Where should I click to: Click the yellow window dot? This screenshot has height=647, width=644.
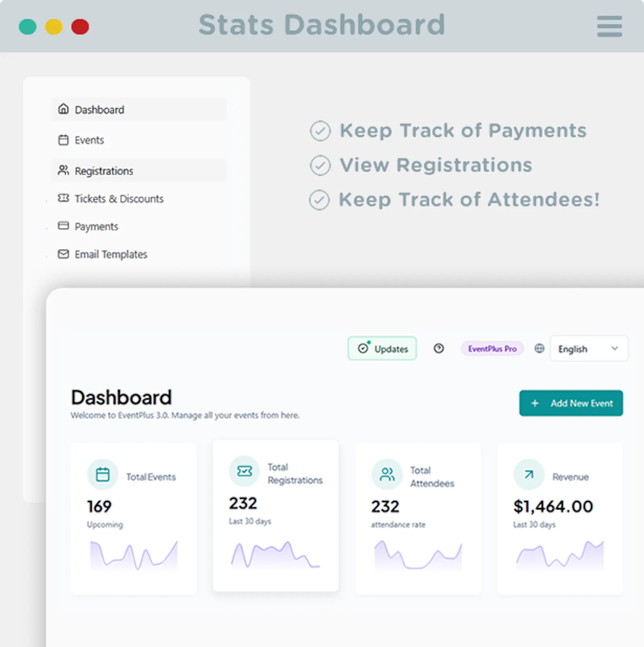[54, 27]
